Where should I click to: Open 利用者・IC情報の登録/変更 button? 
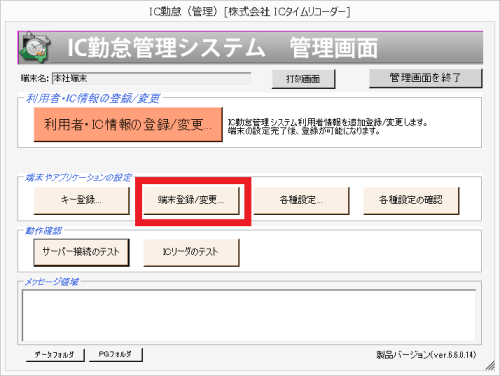128,125
